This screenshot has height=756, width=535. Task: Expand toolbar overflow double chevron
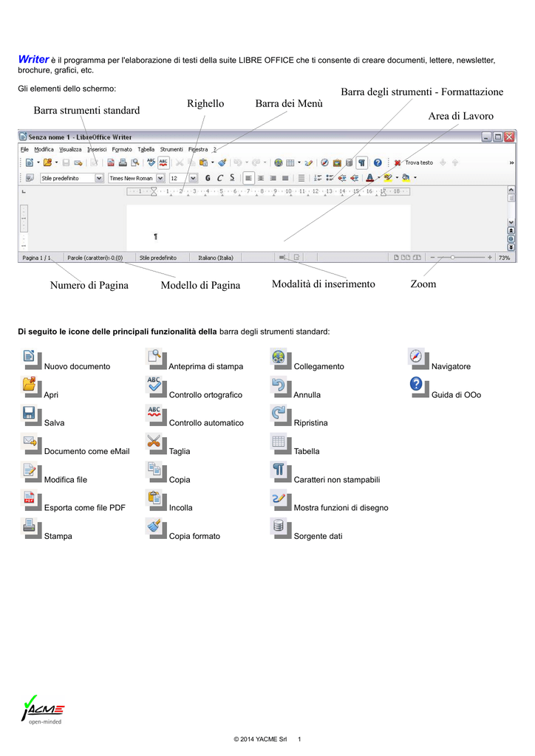pyautogui.click(x=511, y=162)
